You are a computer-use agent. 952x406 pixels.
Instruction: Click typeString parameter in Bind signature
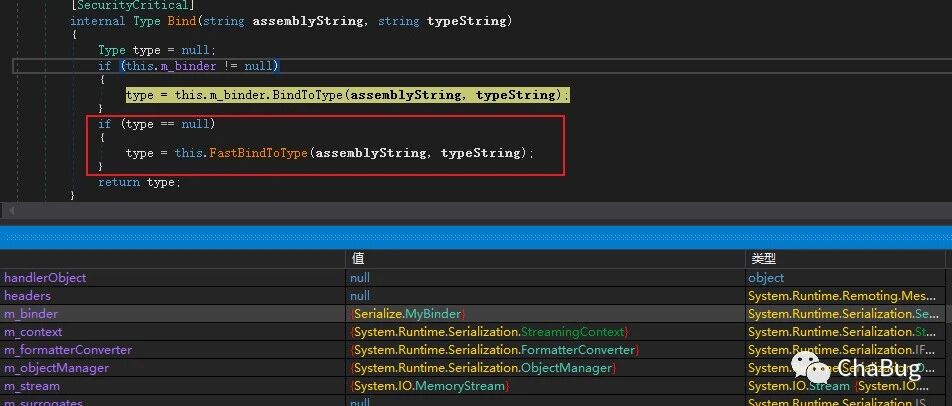tap(466, 21)
